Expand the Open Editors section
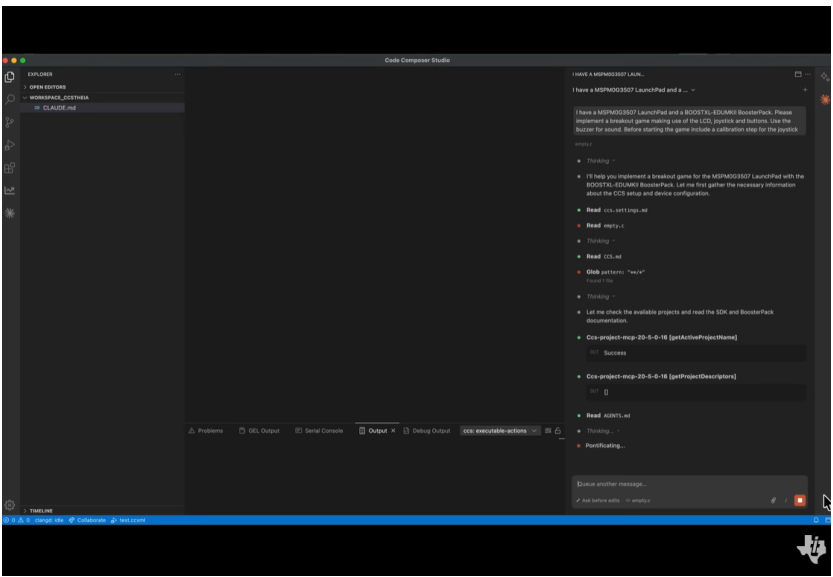Screen dimensions: 833x577 pyautogui.click(x=48, y=87)
